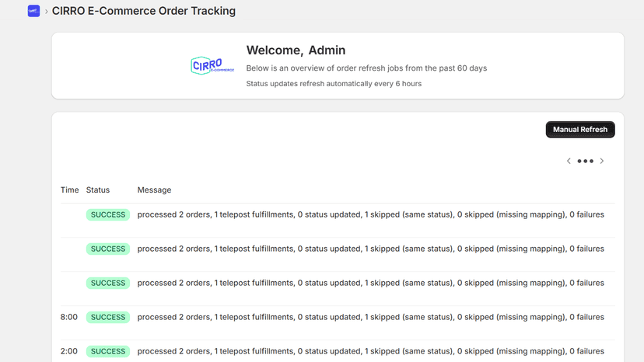Click the Welcome, Admin heading
This screenshot has width=644, height=362.
[x=296, y=50]
